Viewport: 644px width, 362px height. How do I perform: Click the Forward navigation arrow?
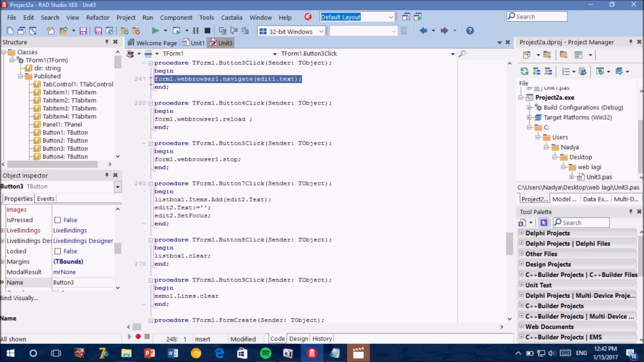(x=444, y=31)
